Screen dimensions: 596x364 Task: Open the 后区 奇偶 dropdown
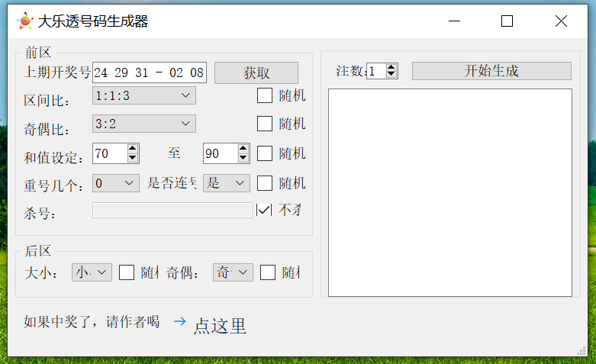pyautogui.click(x=233, y=272)
